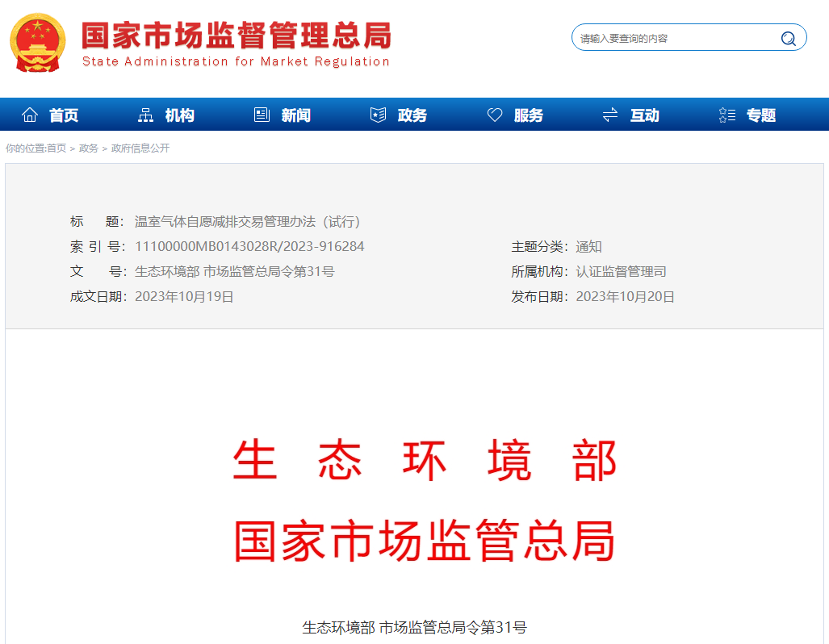This screenshot has width=829, height=644.
Task: Click the 主题分类 value 通知
Action: coord(588,247)
